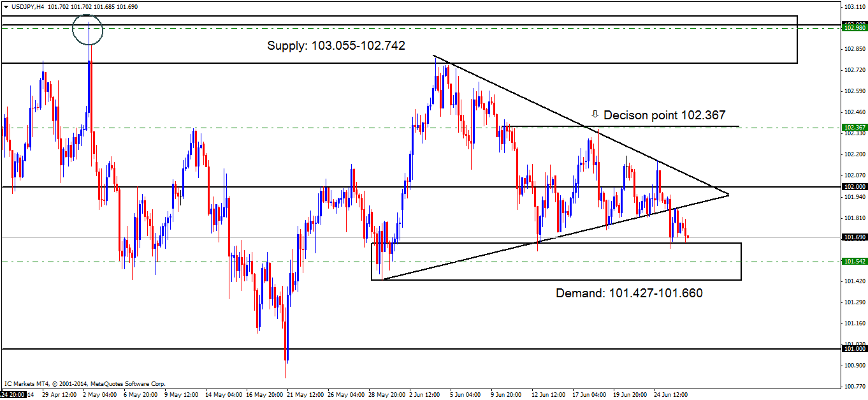Click the green 102.367 price tag
868x400 pixels.
click(x=855, y=128)
